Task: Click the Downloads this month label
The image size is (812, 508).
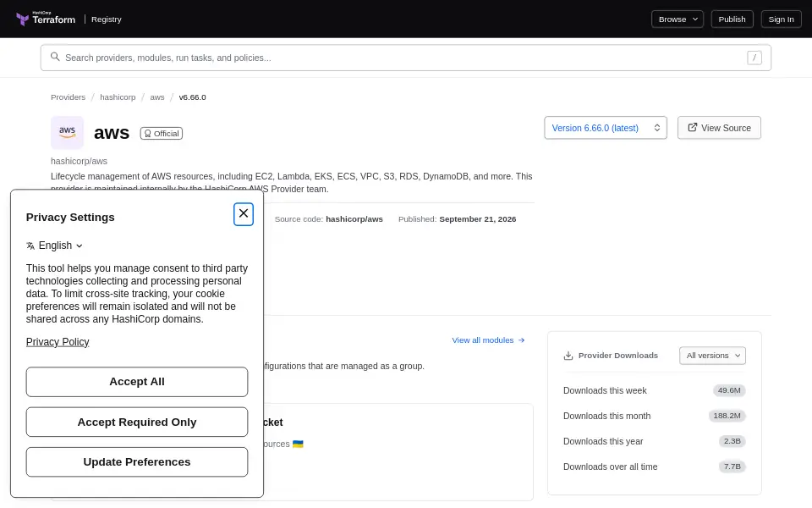Action: [x=606, y=416]
